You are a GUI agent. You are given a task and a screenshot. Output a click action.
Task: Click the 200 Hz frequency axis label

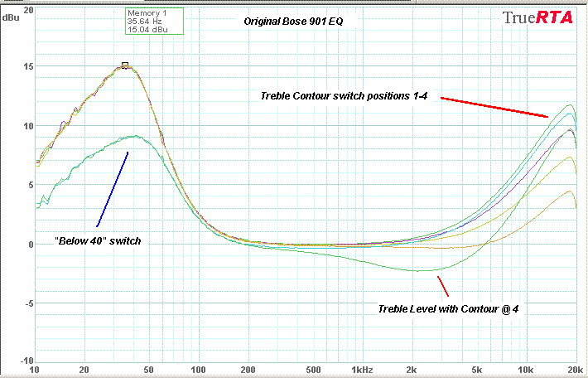pyautogui.click(x=248, y=370)
